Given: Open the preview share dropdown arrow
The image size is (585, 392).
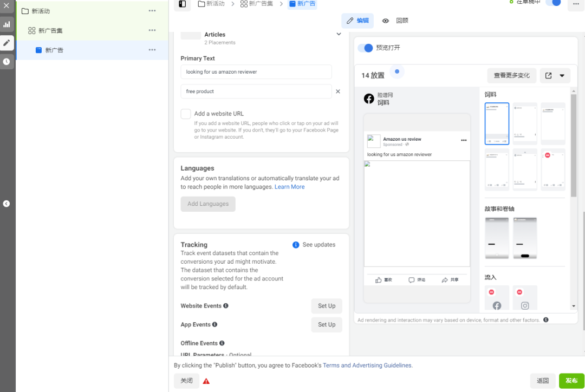Looking at the screenshot, I should coord(562,76).
